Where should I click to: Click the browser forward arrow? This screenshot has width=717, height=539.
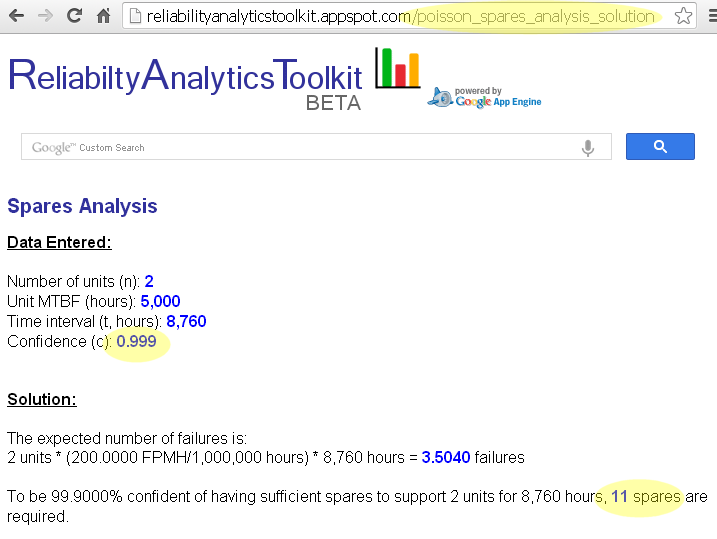(45, 16)
